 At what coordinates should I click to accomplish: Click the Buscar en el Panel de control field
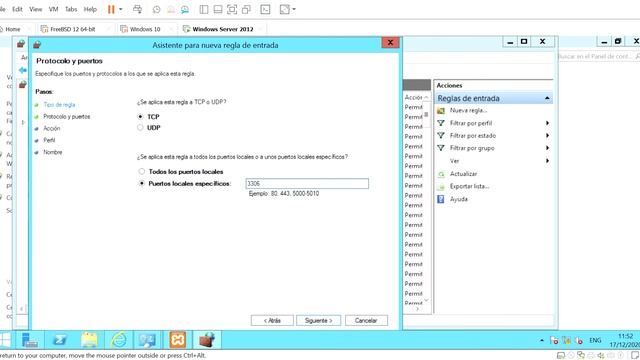coord(599,56)
